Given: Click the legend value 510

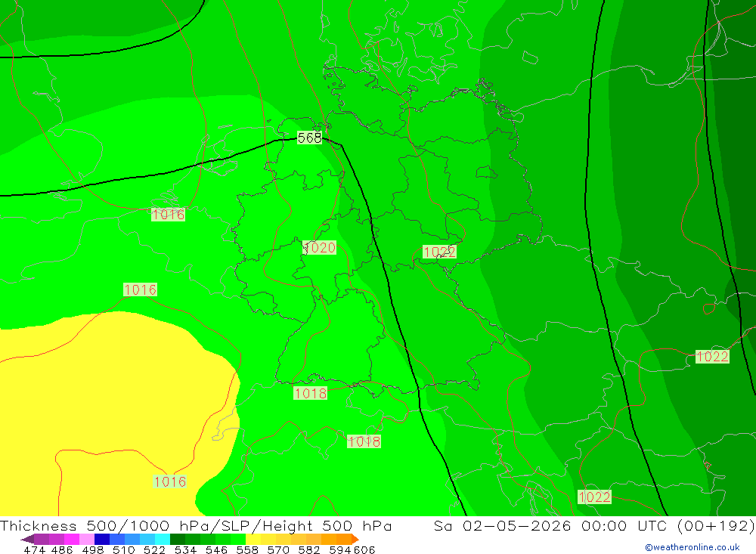Looking at the screenshot, I should click(x=124, y=549).
